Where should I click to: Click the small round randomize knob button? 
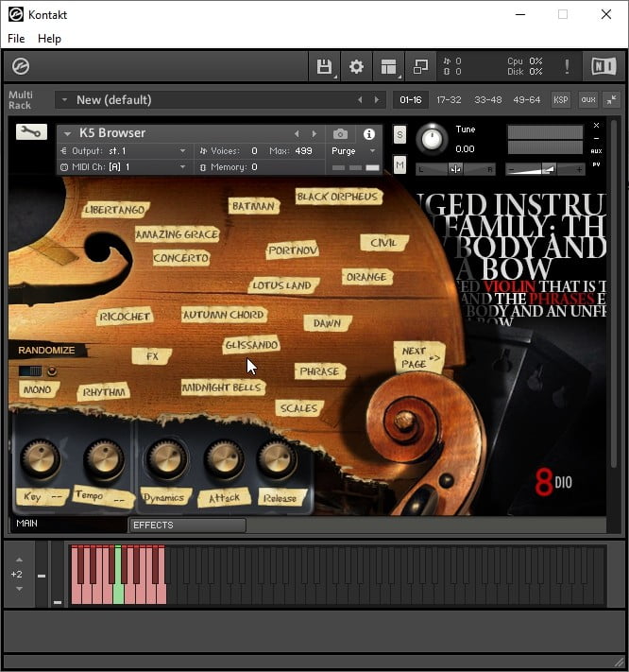click(x=52, y=370)
